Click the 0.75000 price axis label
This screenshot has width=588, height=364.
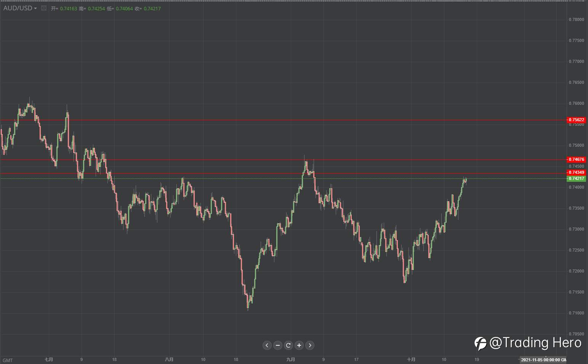(576, 145)
